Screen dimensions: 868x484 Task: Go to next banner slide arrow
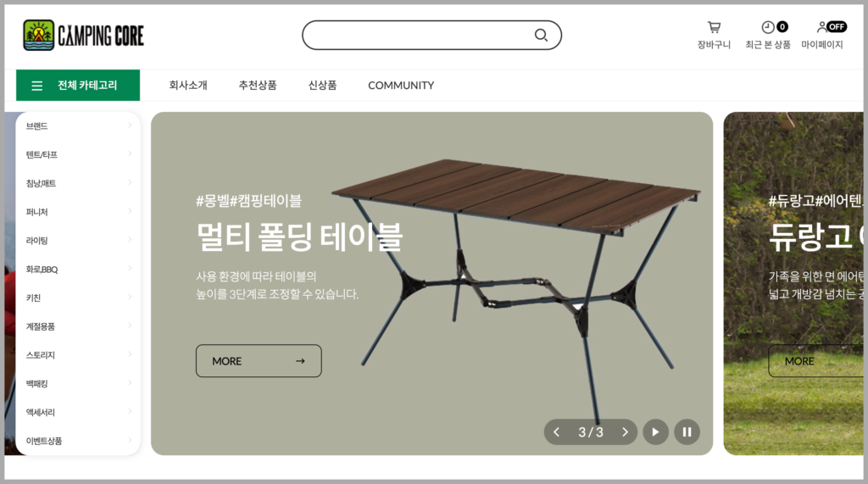coord(625,432)
